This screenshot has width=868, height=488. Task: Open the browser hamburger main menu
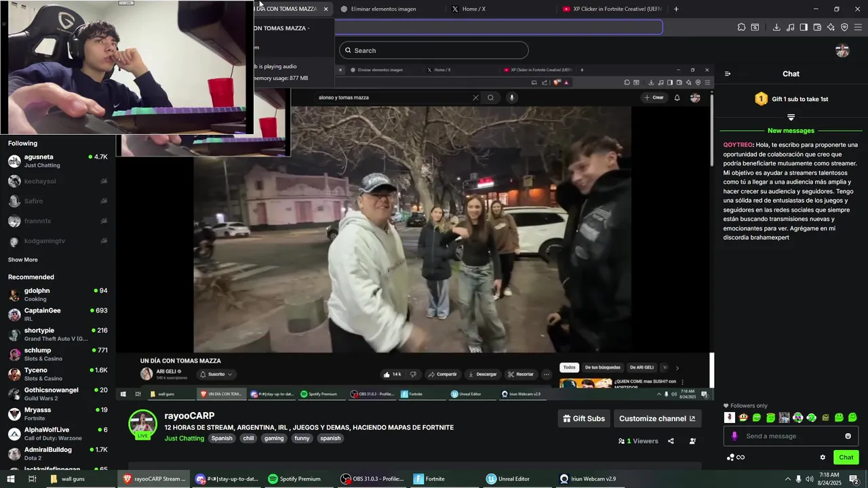[x=858, y=27]
